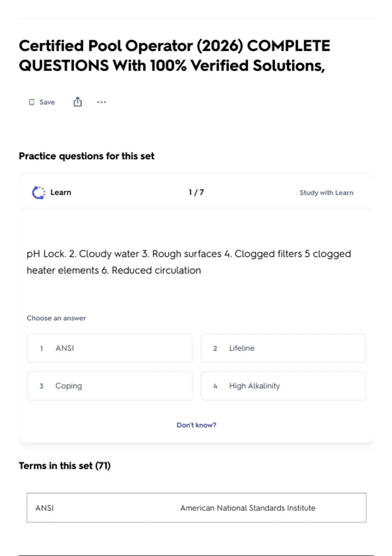Click the pH Lock question text
This screenshot has width=392, height=556.
[188, 262]
